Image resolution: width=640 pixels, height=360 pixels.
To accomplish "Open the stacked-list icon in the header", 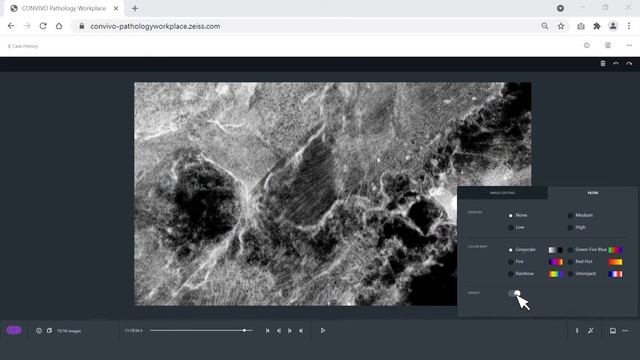I will [x=608, y=45].
